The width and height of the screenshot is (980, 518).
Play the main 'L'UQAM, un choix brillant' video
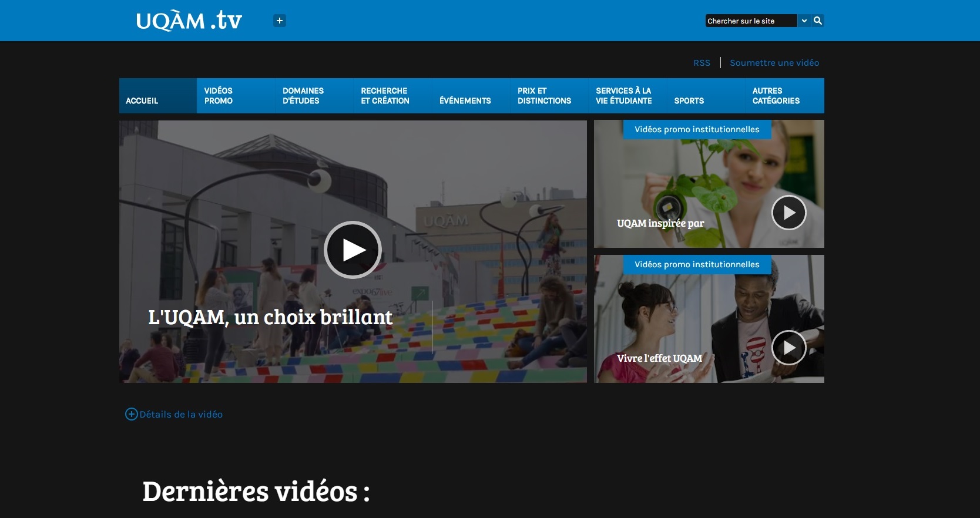coord(353,250)
